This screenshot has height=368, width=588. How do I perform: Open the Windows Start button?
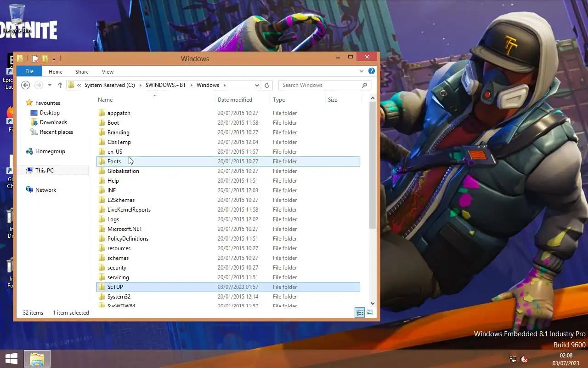coord(11,359)
